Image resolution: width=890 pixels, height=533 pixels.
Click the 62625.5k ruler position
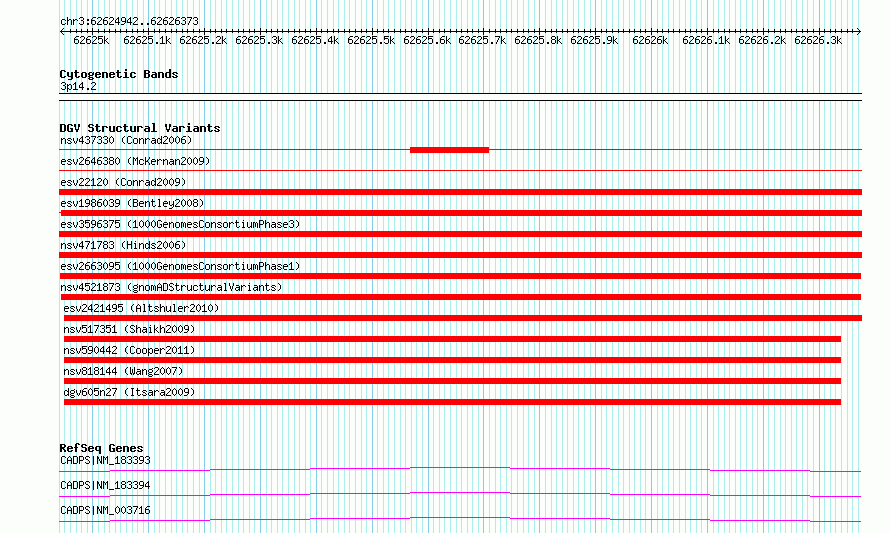coord(371,40)
